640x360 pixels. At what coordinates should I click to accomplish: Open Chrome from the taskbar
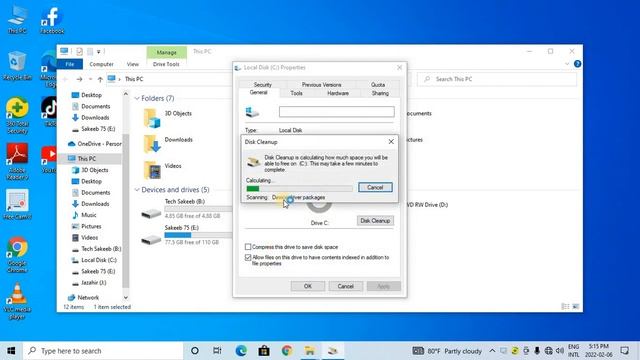pos(287,351)
